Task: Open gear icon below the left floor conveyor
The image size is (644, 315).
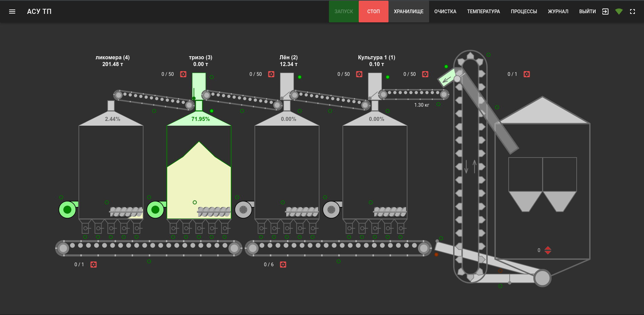Action: 93,265
